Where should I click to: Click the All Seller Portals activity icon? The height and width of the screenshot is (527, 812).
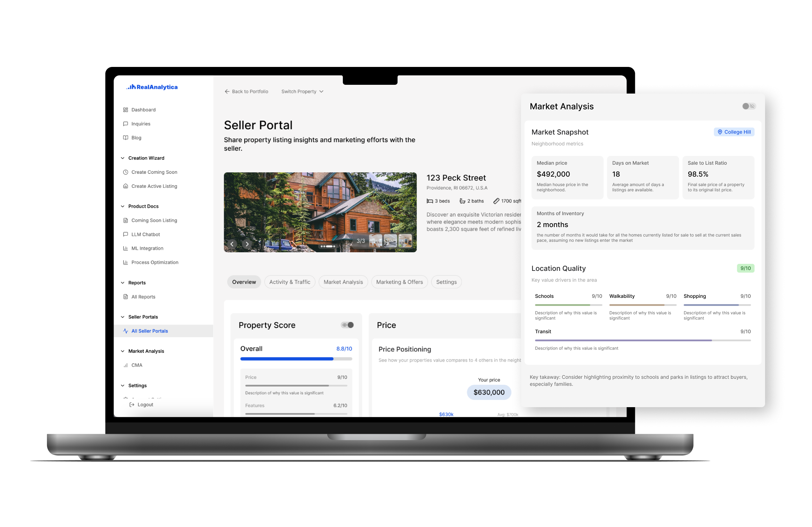point(126,331)
